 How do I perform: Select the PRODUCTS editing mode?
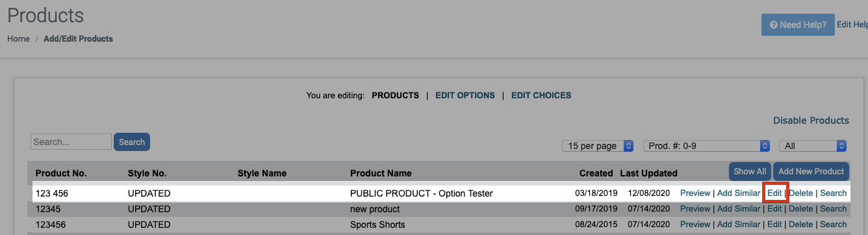[x=395, y=95]
